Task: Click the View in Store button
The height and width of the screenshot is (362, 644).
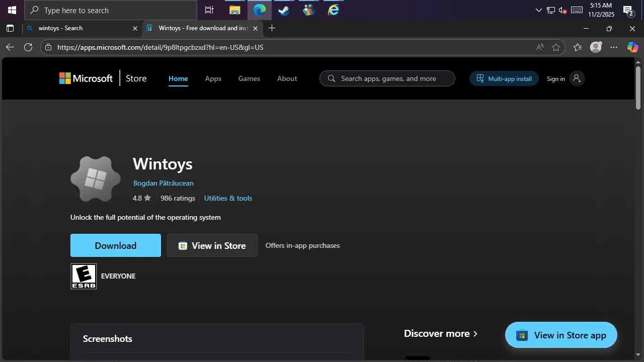Action: click(x=212, y=245)
